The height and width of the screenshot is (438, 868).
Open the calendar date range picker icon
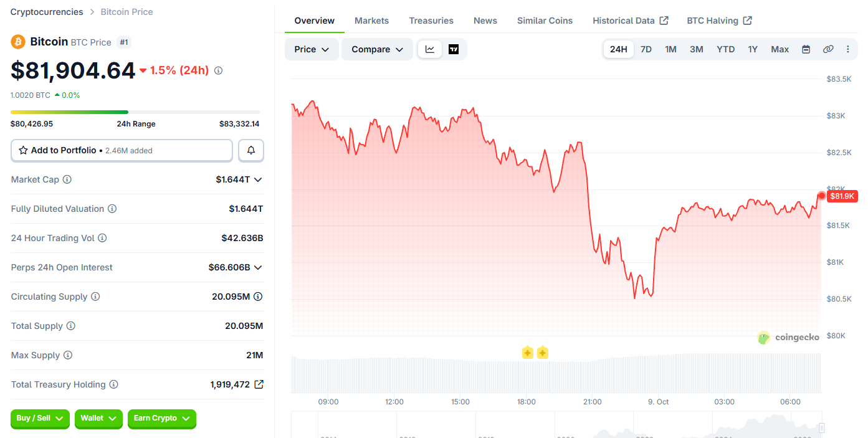pos(806,49)
